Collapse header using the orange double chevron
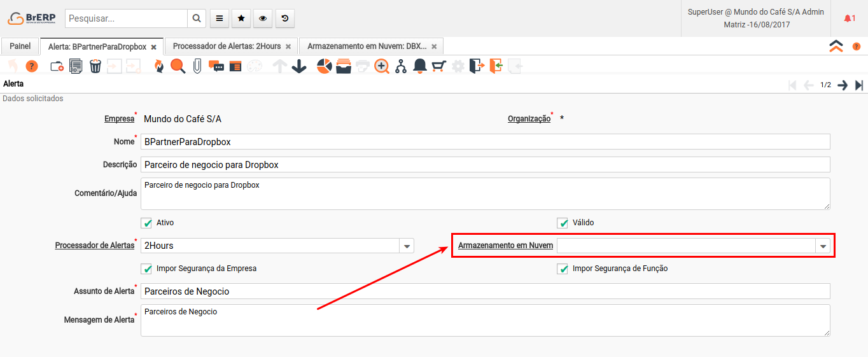 [x=836, y=46]
